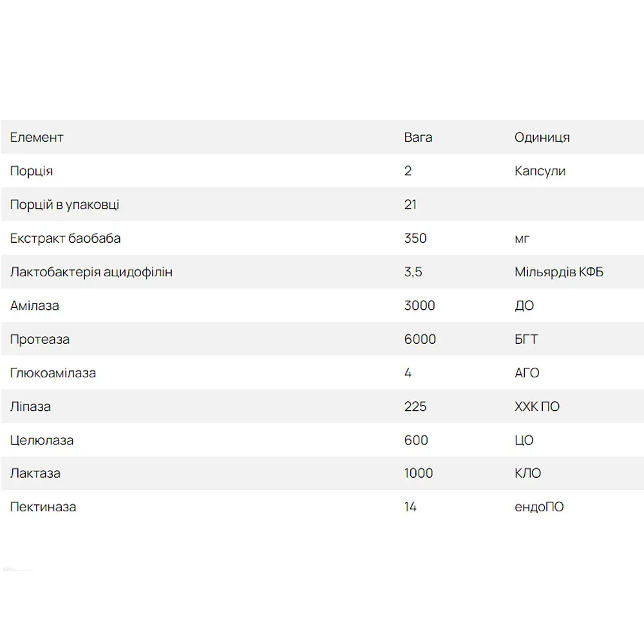Click the Вага column header
The width and height of the screenshot is (644, 644).
(418, 137)
